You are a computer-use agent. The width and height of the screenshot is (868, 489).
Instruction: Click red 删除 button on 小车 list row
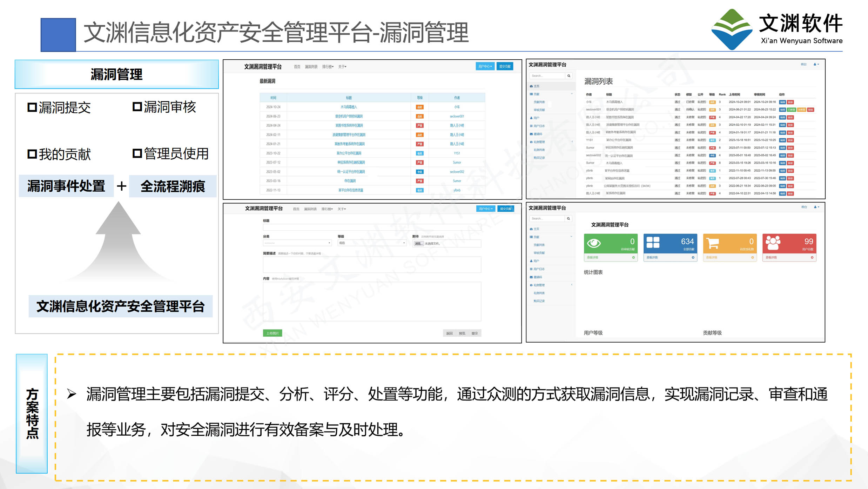point(790,102)
